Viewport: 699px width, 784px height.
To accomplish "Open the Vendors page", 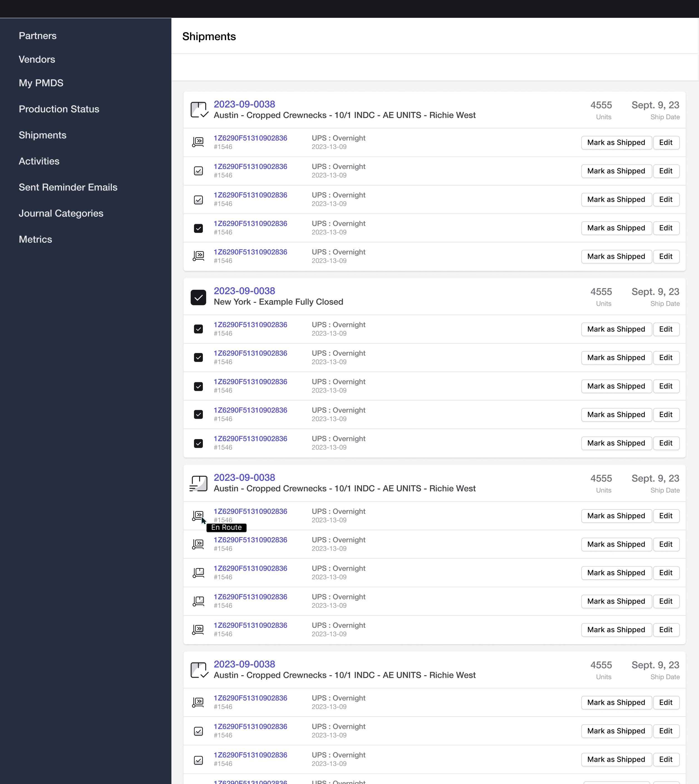I will pyautogui.click(x=36, y=59).
